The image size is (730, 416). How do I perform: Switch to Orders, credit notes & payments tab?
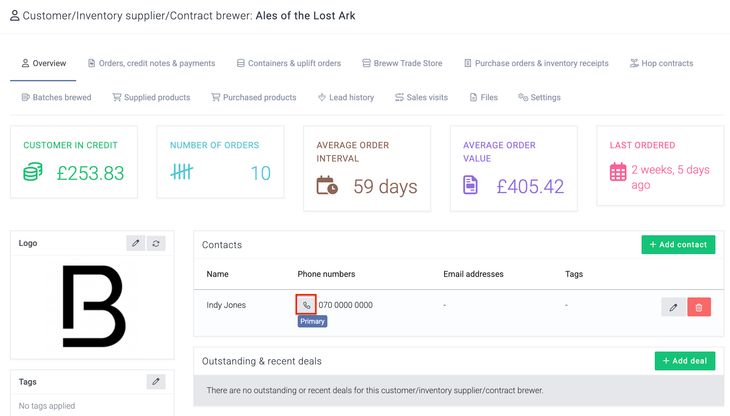point(151,63)
